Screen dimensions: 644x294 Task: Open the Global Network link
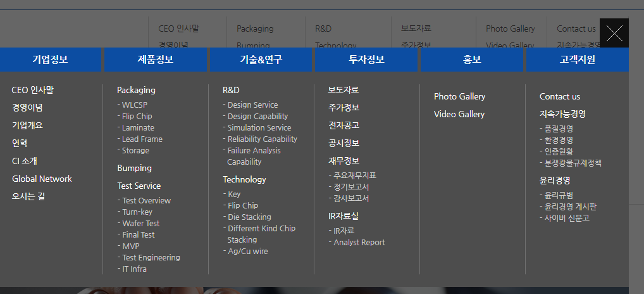coord(42,179)
